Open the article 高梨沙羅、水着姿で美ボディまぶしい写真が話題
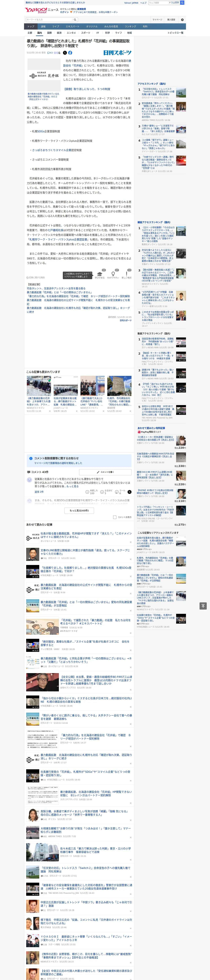The height and width of the screenshot is (980, 210). pos(84,813)
